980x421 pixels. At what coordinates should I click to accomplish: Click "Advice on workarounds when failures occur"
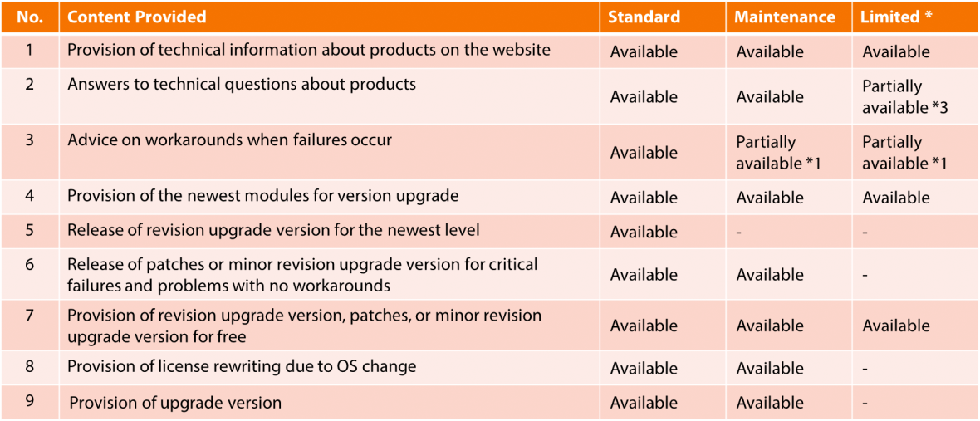click(x=229, y=140)
